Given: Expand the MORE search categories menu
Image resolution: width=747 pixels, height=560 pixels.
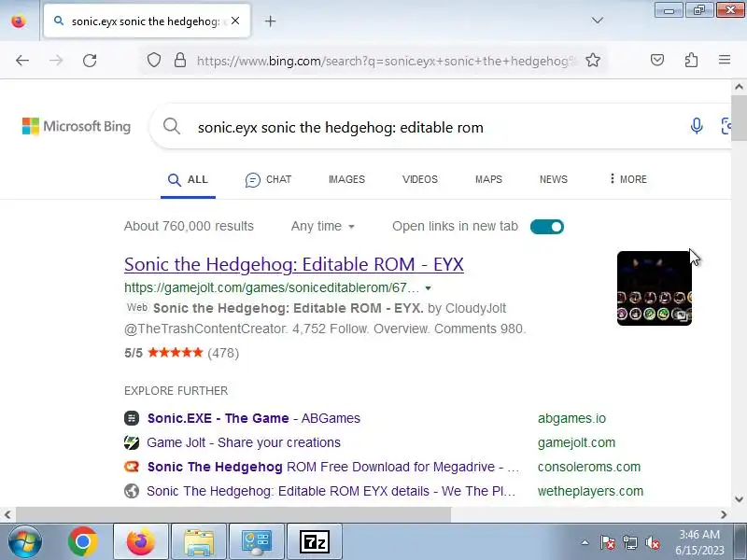Looking at the screenshot, I should 627,179.
